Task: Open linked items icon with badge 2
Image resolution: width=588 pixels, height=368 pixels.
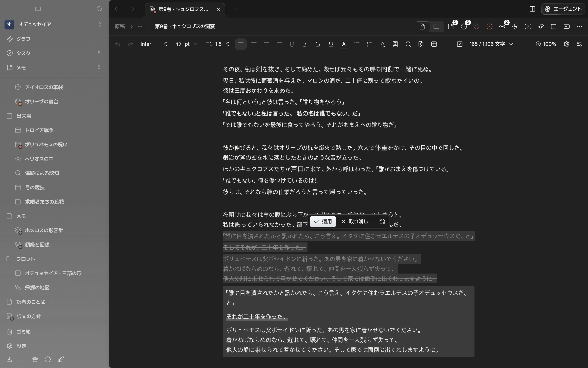Action: (x=502, y=27)
